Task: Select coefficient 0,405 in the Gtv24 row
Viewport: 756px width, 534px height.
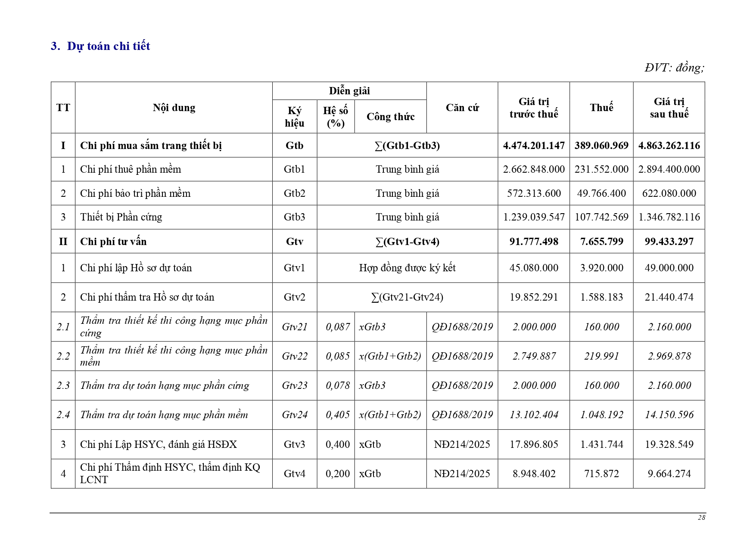Action: coord(337,415)
